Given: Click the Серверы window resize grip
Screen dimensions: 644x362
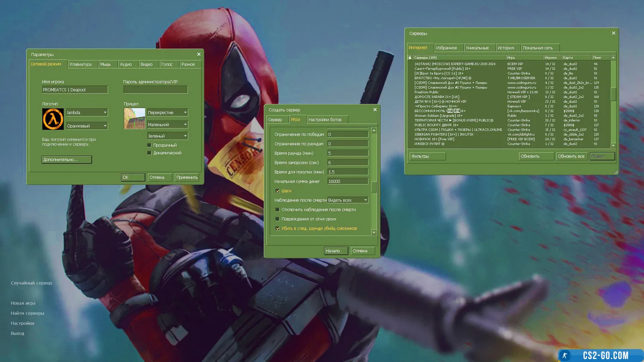Looking at the screenshot, I should (616, 172).
